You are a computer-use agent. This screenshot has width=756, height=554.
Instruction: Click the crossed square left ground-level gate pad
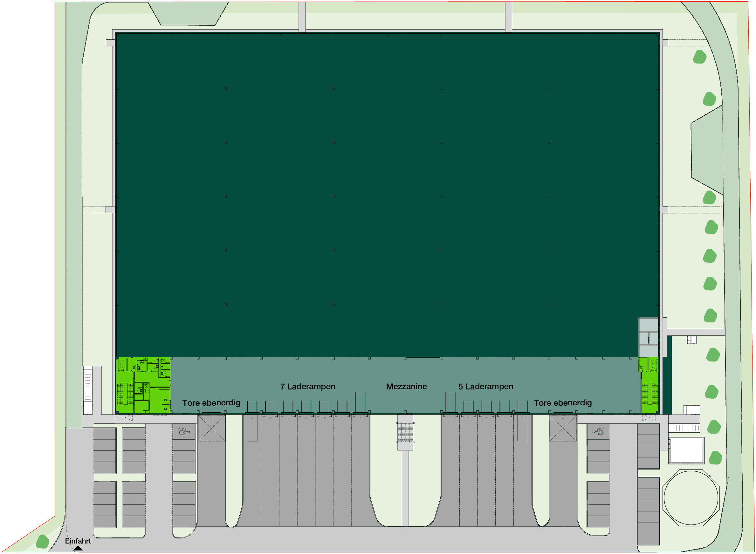(211, 428)
